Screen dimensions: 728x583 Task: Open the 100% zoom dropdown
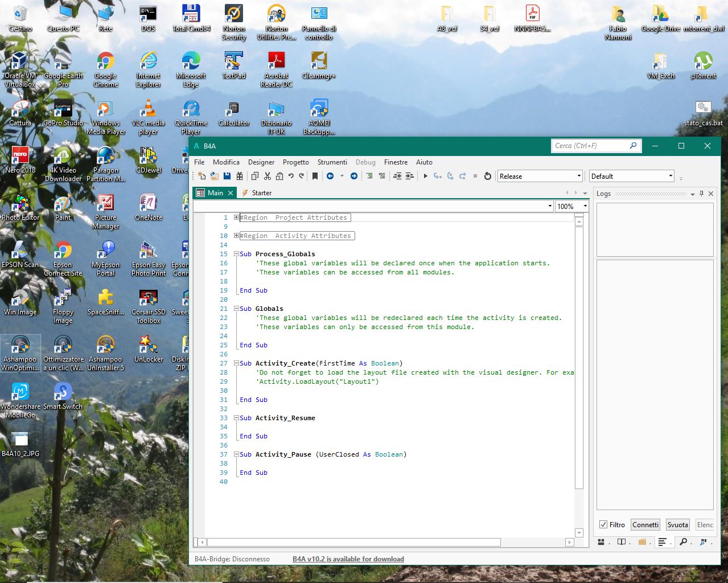571,206
